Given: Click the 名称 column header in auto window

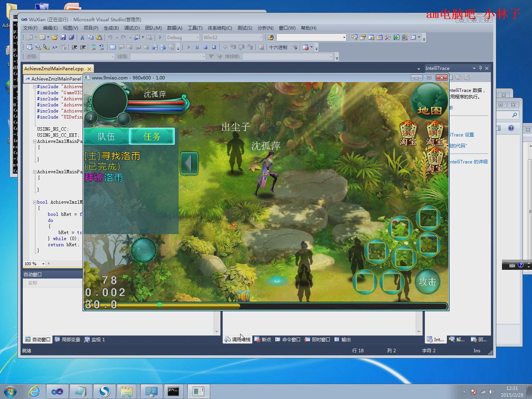Looking at the screenshot, I should click(33, 283).
